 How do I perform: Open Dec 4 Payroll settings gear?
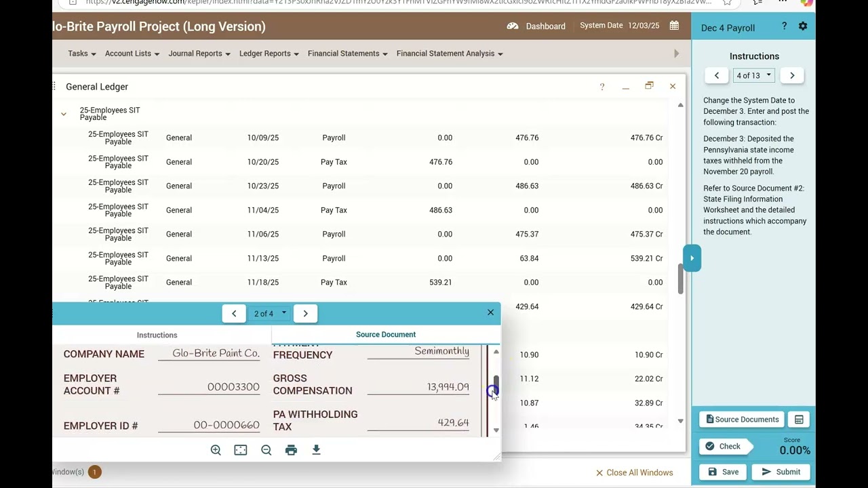(x=803, y=26)
